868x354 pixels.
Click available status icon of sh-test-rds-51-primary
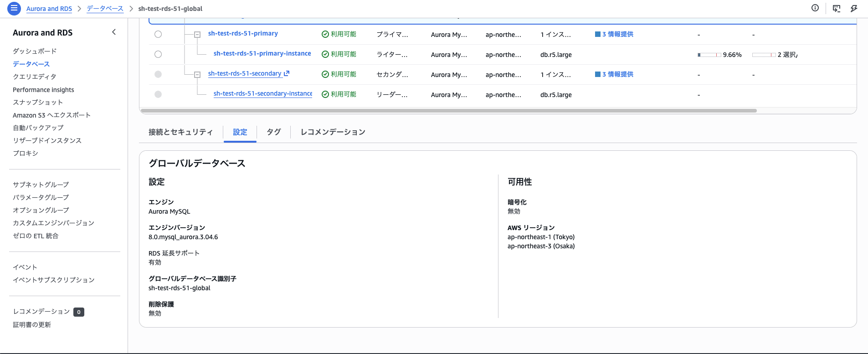(x=325, y=34)
